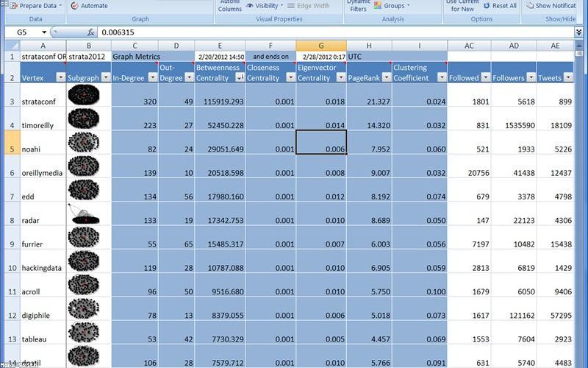Click the oreillymedia subgraph thumbnail

tap(84, 166)
